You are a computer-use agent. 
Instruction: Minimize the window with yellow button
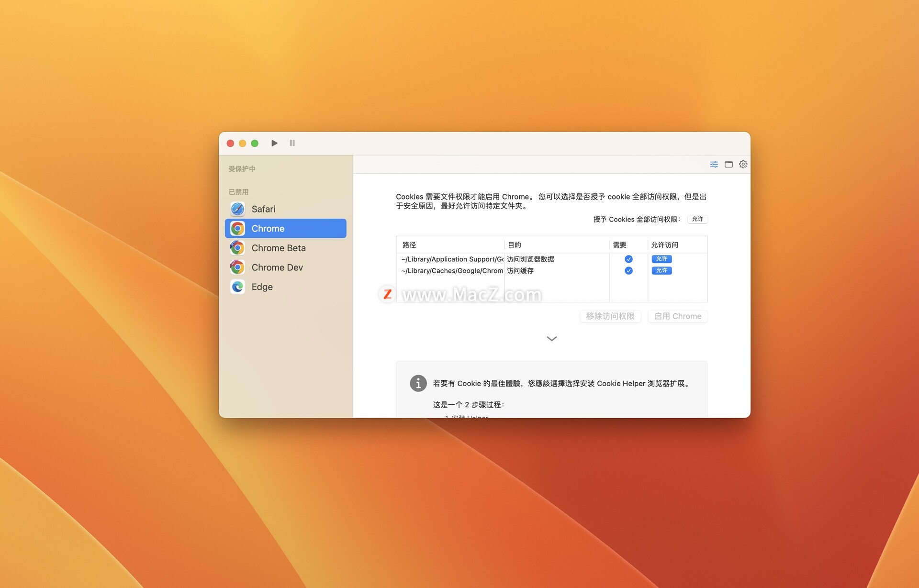tap(242, 143)
